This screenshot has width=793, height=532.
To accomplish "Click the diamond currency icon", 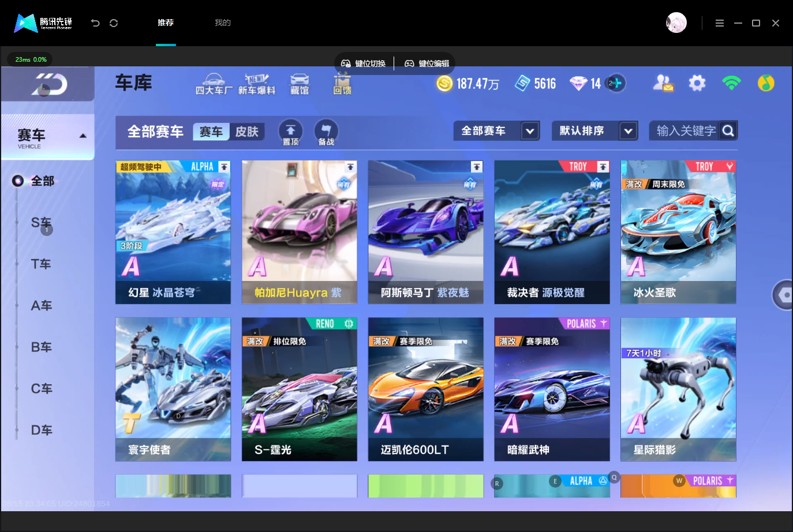I will (x=578, y=84).
